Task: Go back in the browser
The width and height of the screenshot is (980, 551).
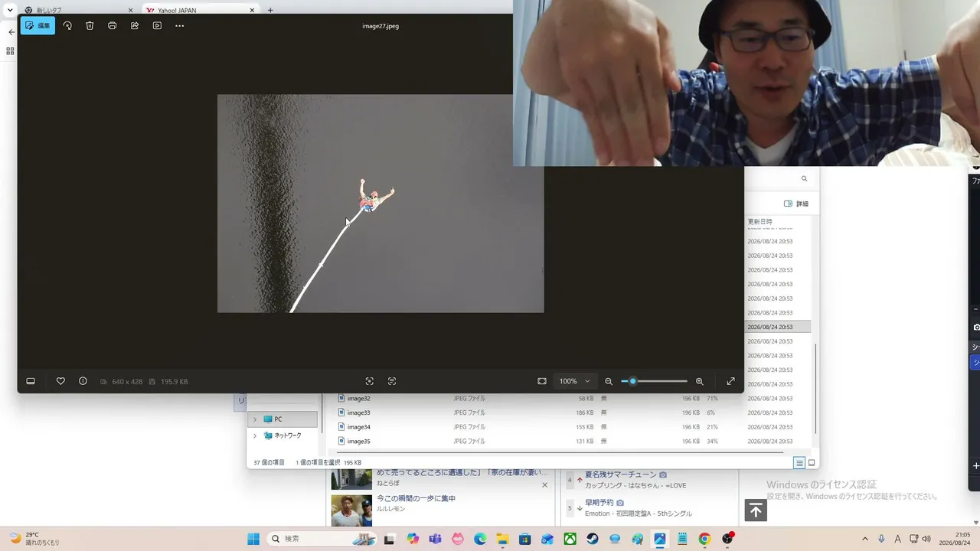Action: coord(11,32)
